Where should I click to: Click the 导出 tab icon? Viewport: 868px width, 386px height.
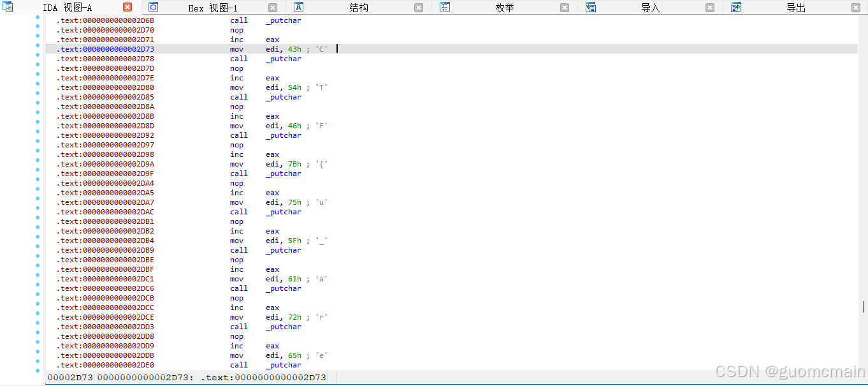(736, 8)
